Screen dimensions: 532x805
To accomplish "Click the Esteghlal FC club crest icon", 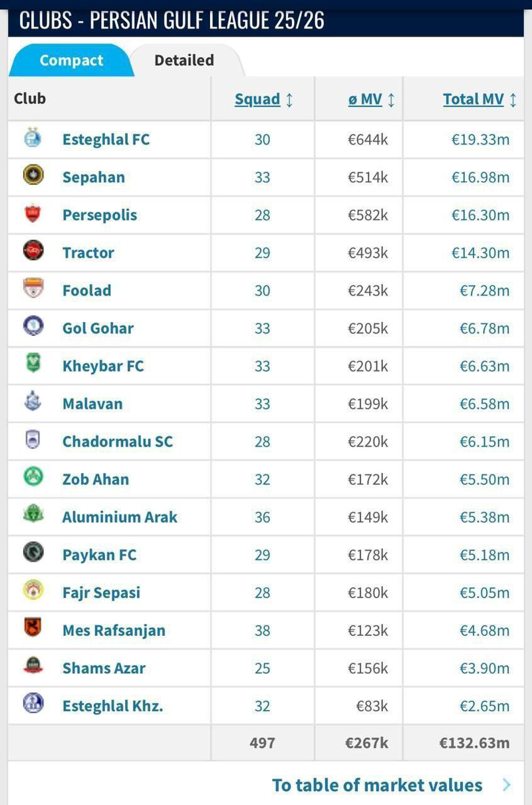I will click(33, 139).
